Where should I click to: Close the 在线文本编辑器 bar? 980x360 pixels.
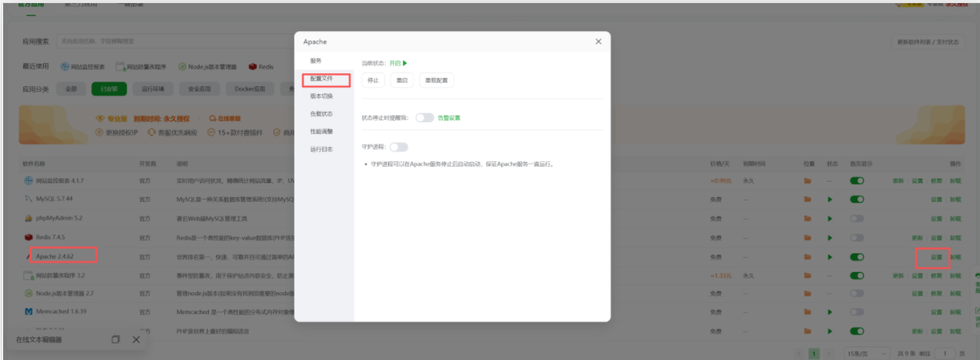coord(136,340)
